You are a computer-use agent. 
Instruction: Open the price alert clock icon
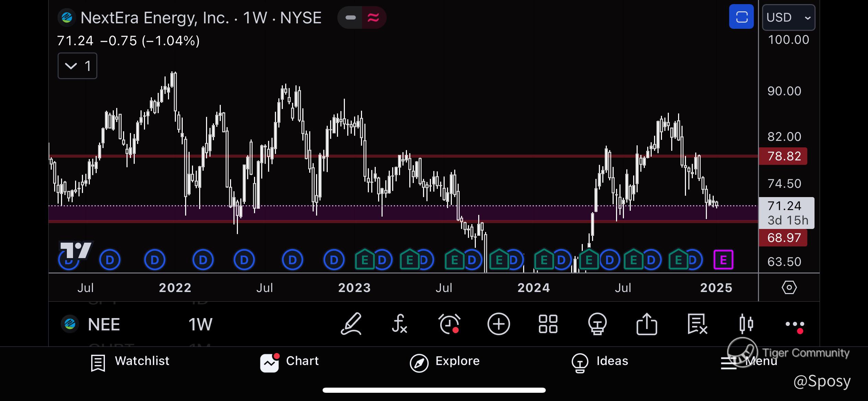click(x=449, y=324)
